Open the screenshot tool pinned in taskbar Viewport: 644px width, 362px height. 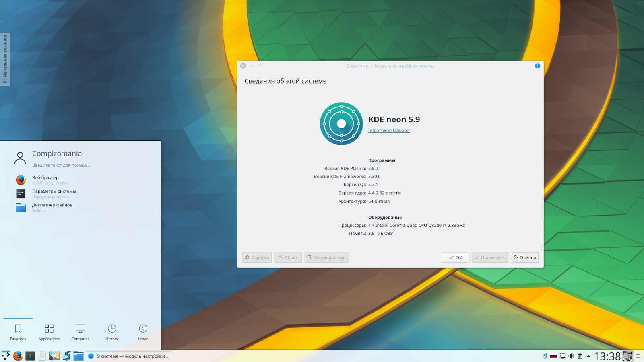point(54,356)
